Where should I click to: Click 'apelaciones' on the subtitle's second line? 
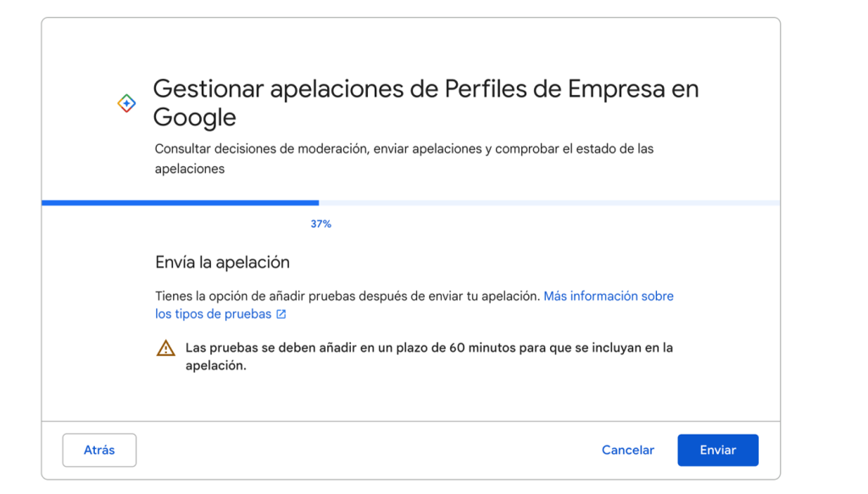click(190, 169)
